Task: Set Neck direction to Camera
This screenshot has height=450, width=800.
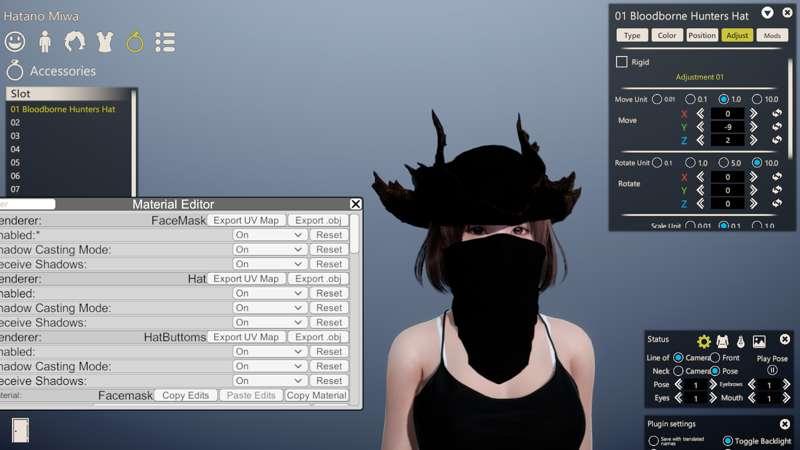Action: click(678, 370)
